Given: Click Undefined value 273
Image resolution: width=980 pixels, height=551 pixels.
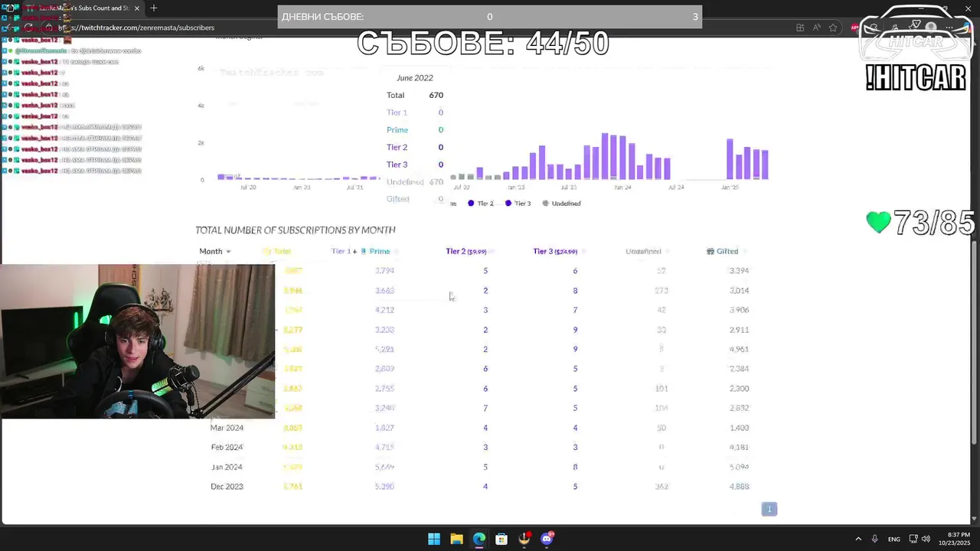Looking at the screenshot, I should pos(661,291).
